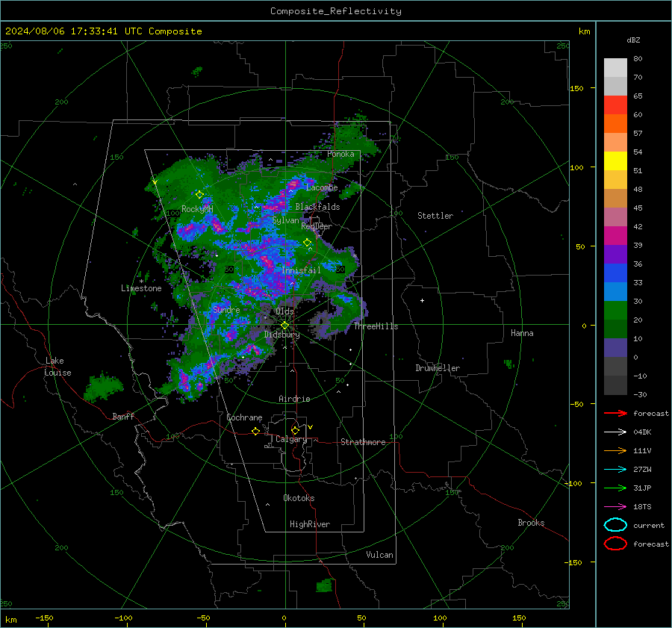Viewport: 672px width, 628px height.
Task: Pick the red swatch in dBZ scale
Action: [615, 105]
